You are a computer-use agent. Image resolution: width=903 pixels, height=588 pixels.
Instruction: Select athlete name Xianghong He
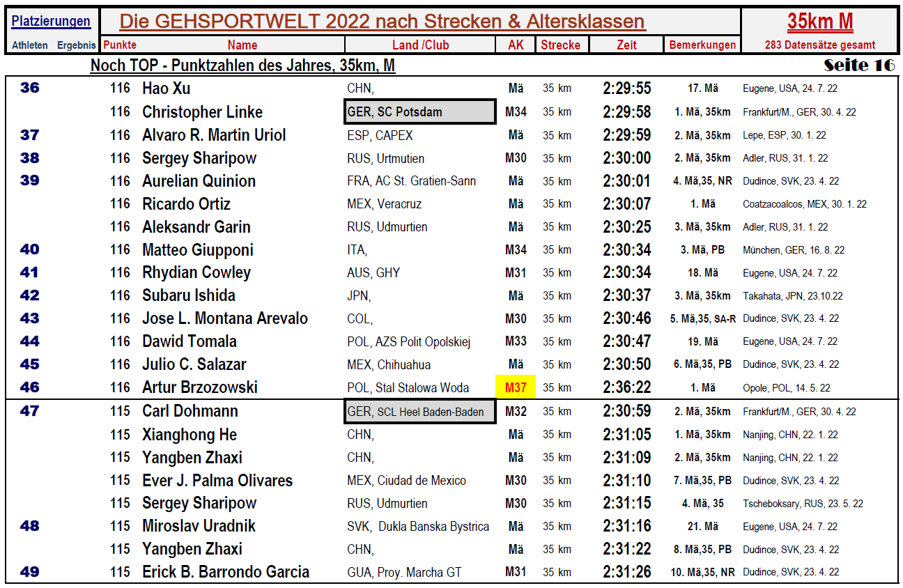[x=190, y=435]
